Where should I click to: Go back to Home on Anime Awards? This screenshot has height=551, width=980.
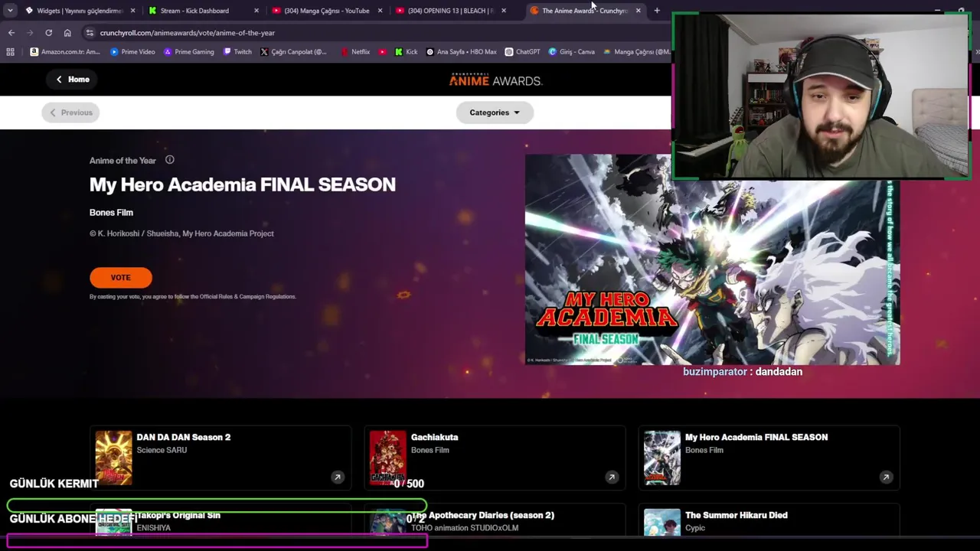coord(73,80)
